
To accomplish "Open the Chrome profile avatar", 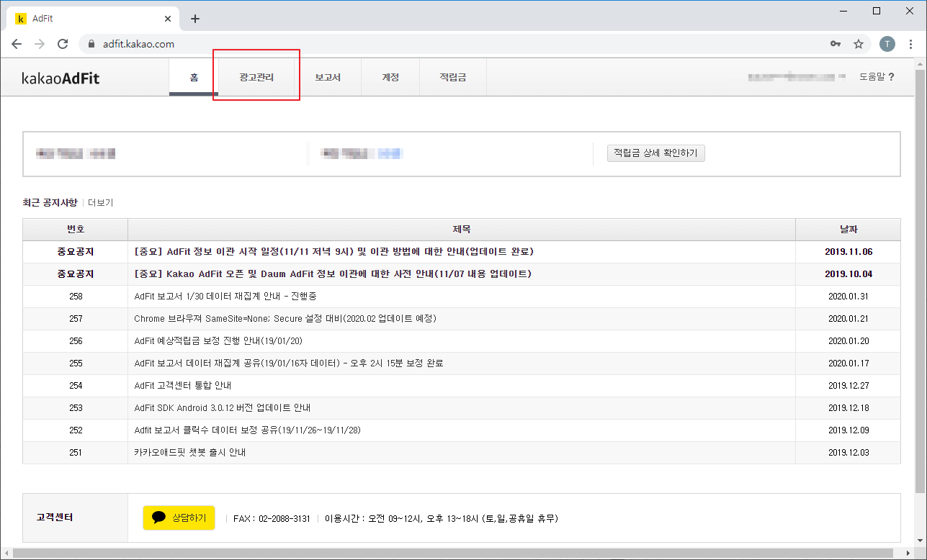I will coord(887,44).
